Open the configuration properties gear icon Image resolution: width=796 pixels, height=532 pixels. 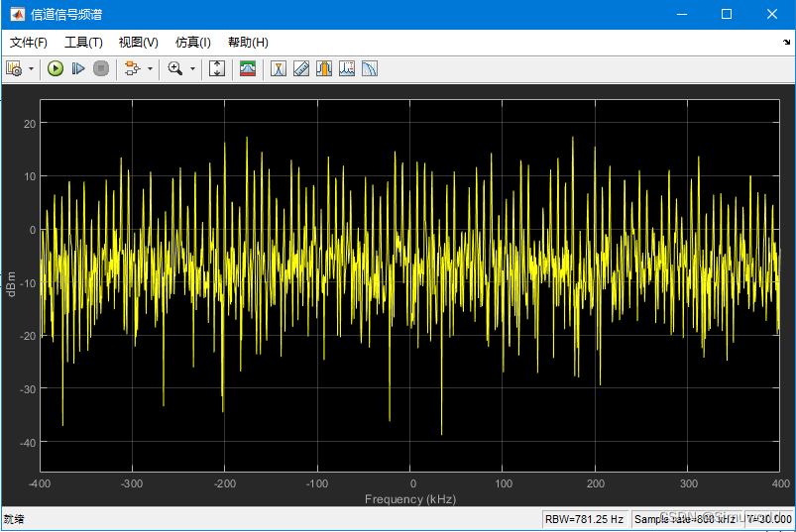pyautogui.click(x=14, y=68)
